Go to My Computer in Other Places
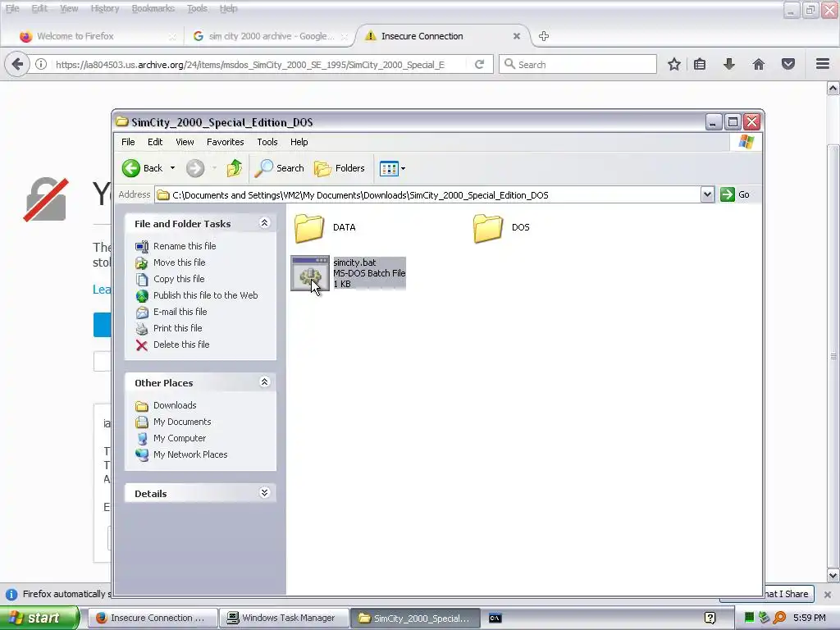 180,438
